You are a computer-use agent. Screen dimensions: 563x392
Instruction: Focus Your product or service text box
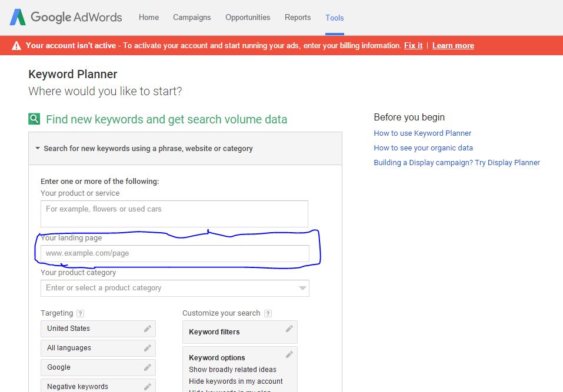tap(174, 214)
